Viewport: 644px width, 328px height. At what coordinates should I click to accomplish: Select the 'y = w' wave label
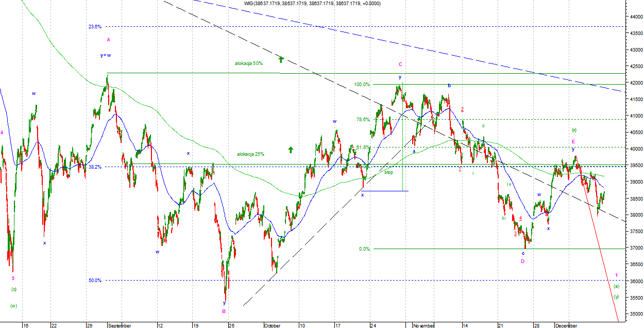tap(106, 55)
